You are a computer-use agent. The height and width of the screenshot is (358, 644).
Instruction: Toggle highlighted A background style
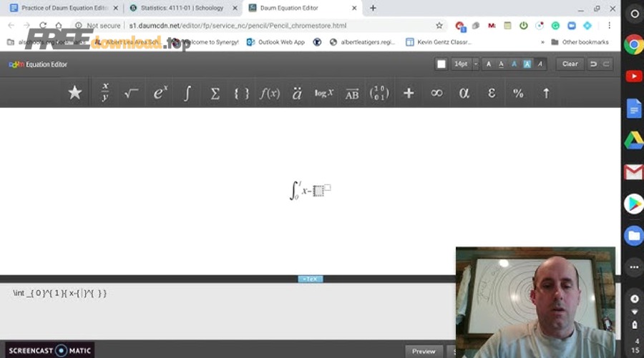[x=527, y=64]
